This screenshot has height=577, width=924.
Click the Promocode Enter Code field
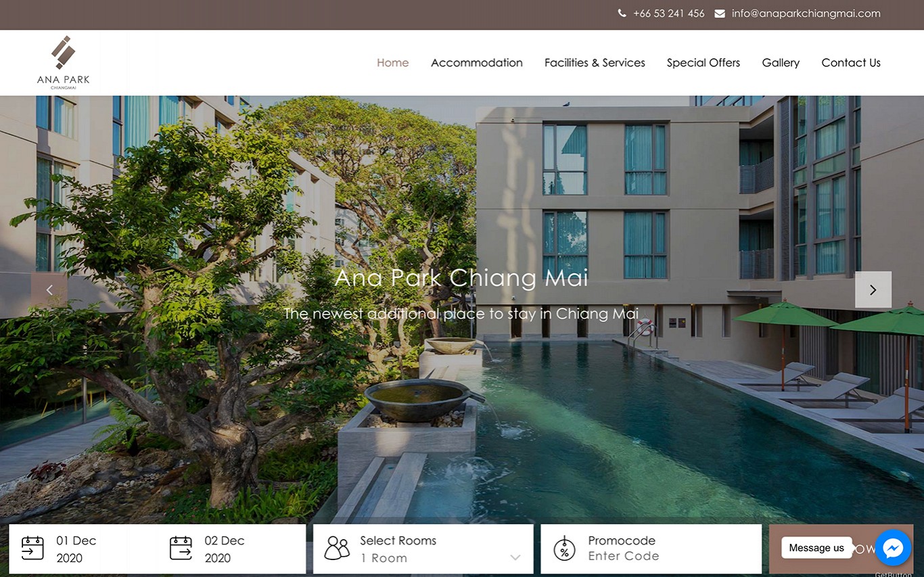(651, 549)
